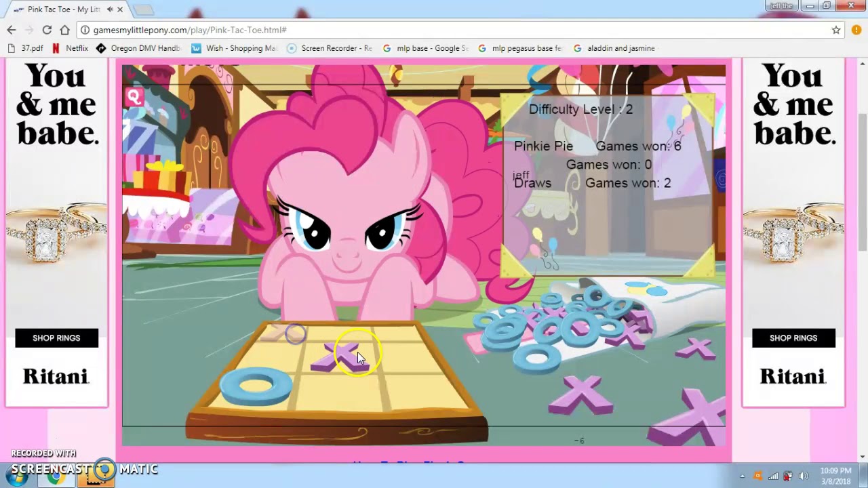Open a new browser tab

pos(143,9)
